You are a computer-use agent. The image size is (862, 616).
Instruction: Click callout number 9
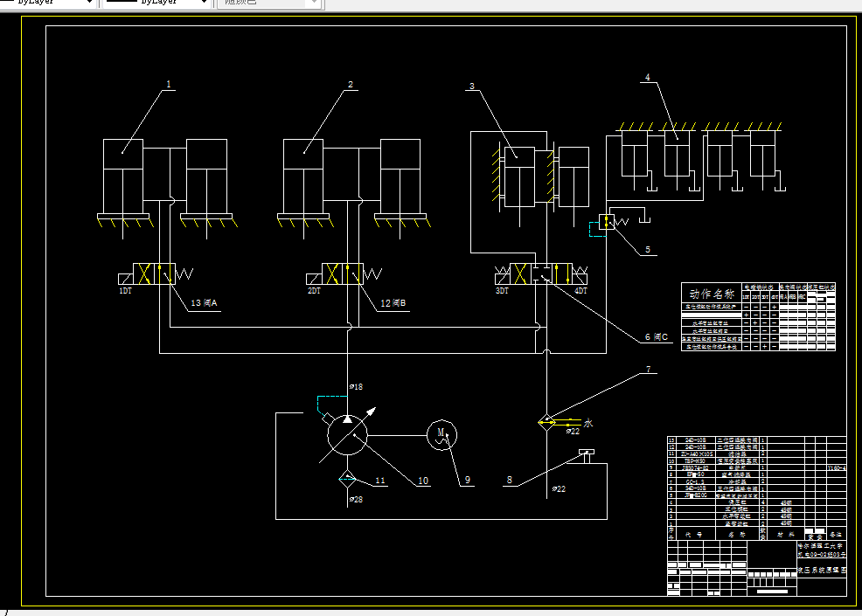click(x=468, y=480)
